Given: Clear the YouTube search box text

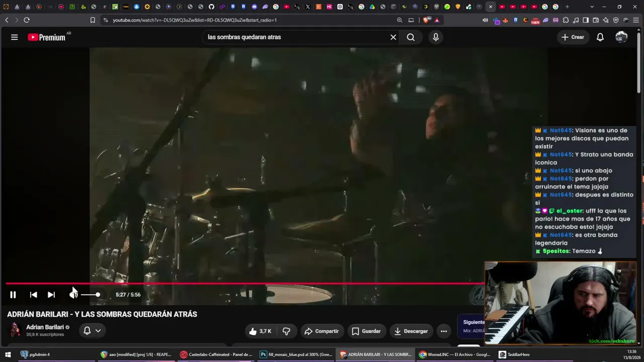Looking at the screenshot, I should pyautogui.click(x=393, y=37).
